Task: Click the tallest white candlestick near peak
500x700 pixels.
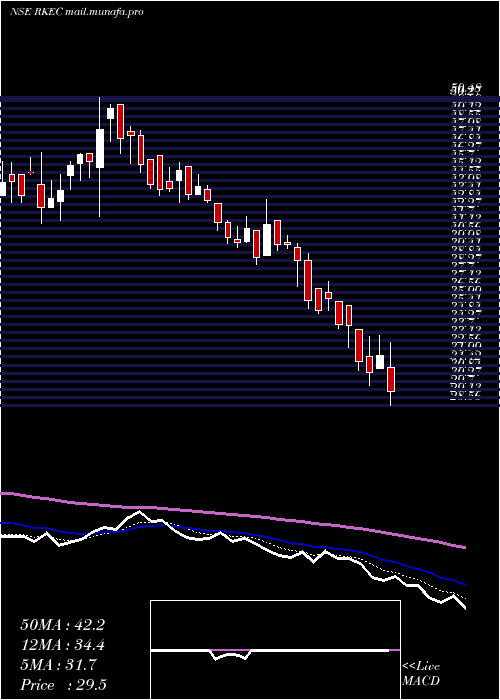Action: 100,148
